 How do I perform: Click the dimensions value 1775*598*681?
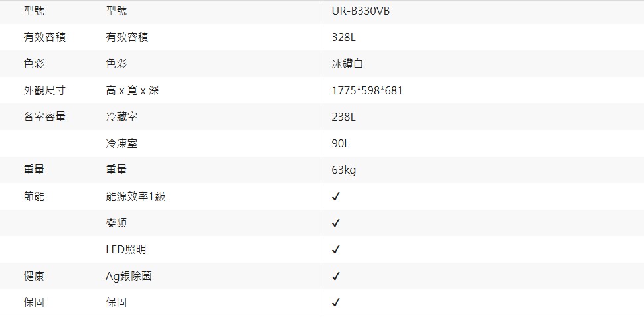coord(367,91)
